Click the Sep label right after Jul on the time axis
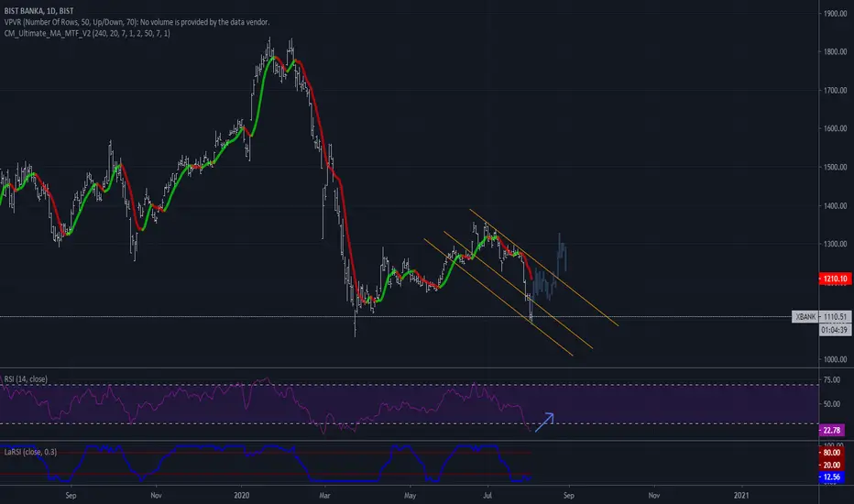854x504 pixels. coord(569,495)
